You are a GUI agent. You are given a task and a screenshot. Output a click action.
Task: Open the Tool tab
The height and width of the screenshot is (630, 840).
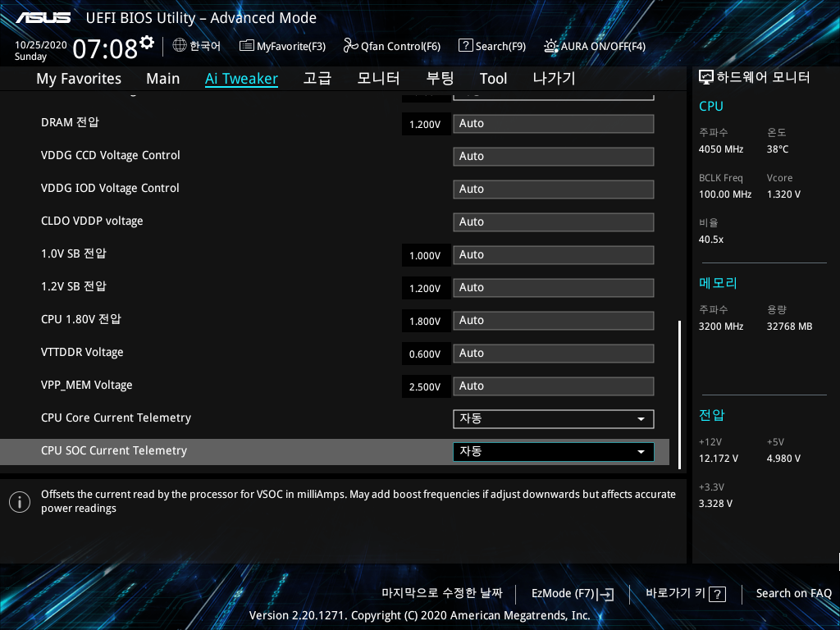[x=493, y=79]
